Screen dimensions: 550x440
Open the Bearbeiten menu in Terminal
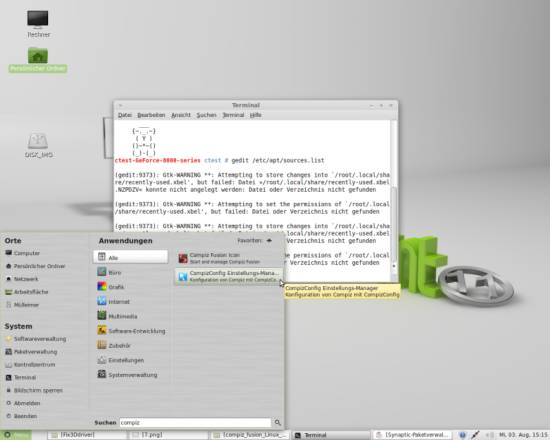coord(151,115)
